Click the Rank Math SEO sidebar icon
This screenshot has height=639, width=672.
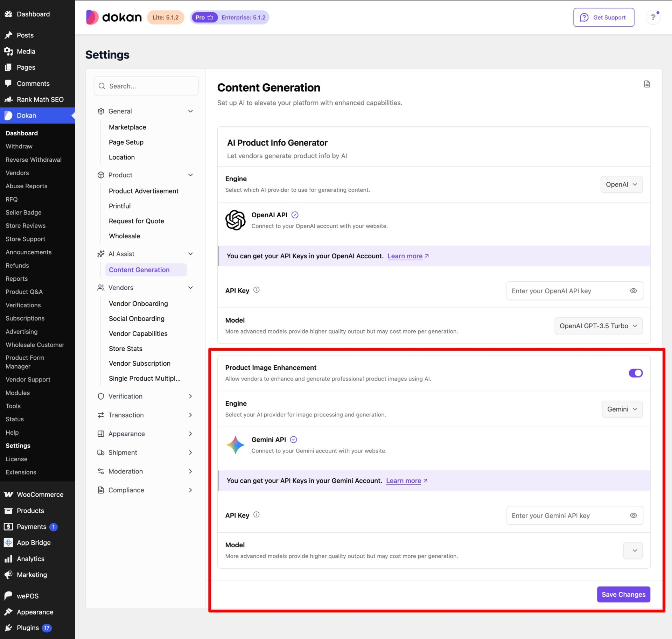(x=8, y=99)
